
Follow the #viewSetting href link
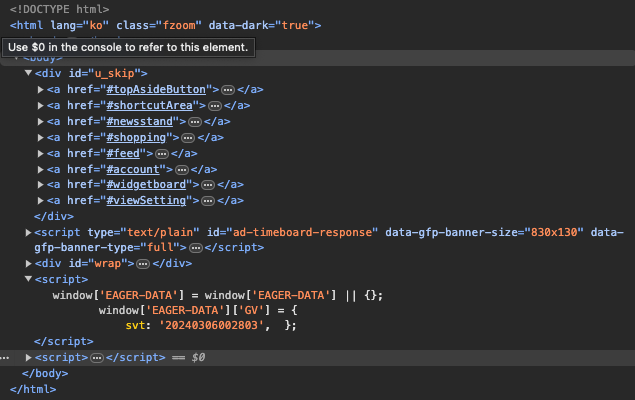(x=146, y=200)
